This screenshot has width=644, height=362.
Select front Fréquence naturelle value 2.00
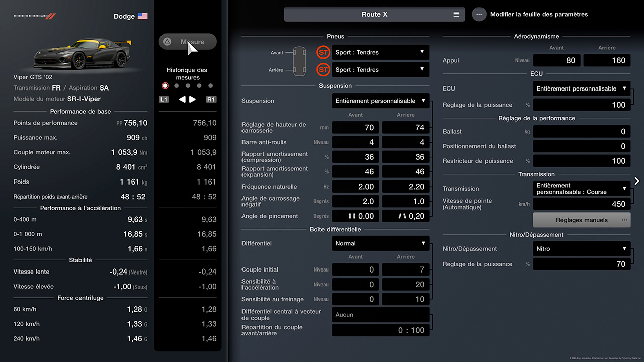point(355,187)
